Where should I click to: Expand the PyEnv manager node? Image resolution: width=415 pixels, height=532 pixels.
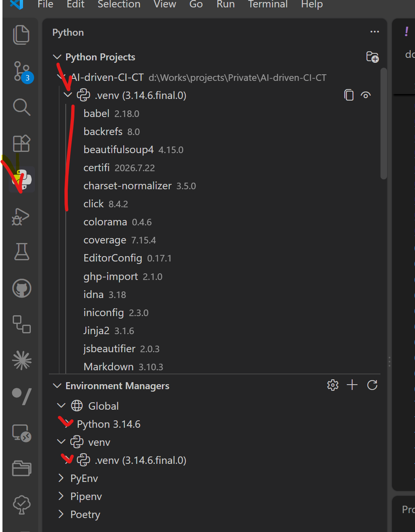point(61,478)
